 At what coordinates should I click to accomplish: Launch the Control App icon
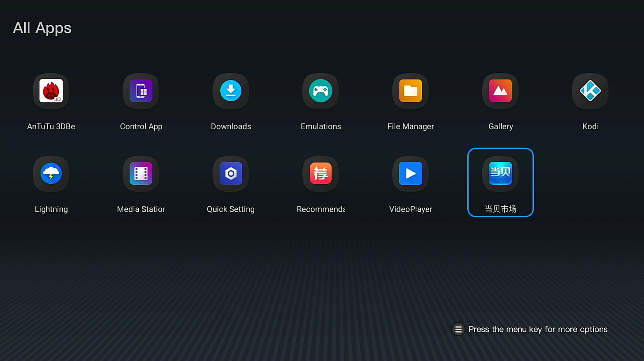141,91
